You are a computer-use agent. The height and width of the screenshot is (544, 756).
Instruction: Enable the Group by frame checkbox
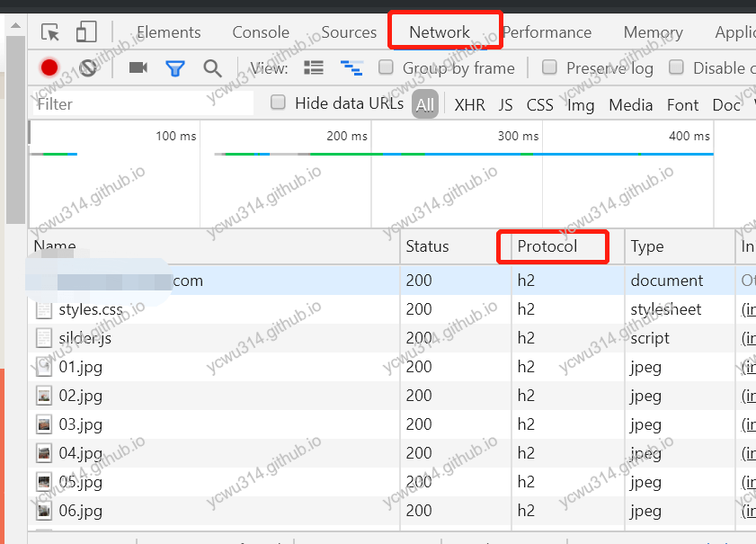tap(387, 67)
